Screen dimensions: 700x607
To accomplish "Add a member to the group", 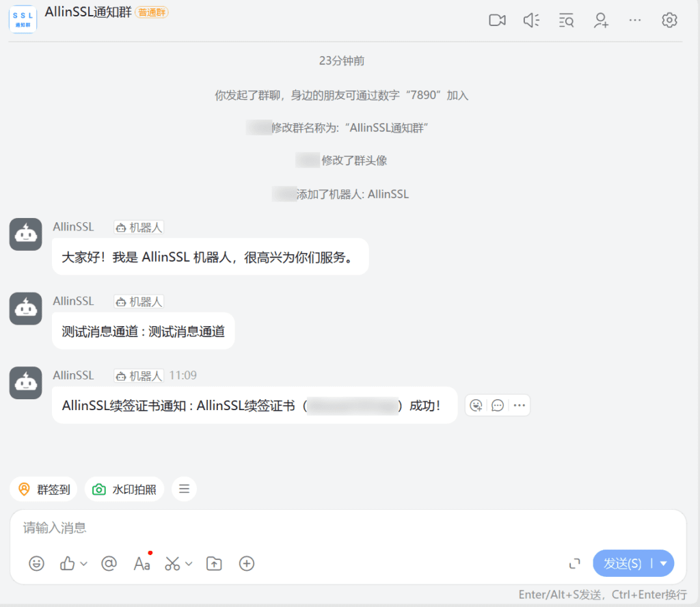I will pyautogui.click(x=601, y=21).
